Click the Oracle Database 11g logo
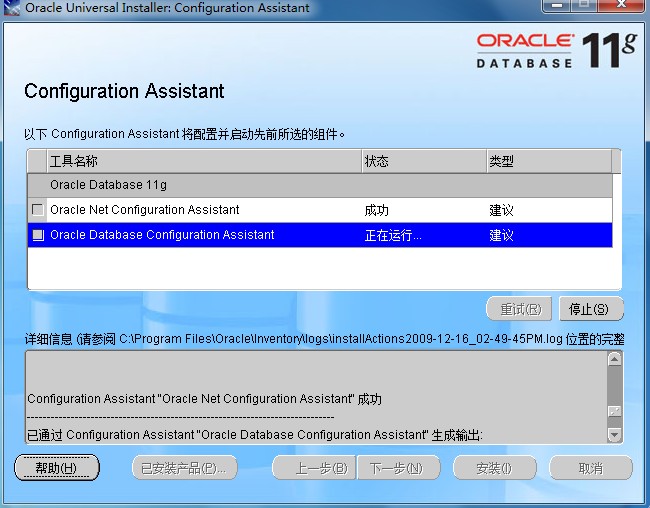The height and width of the screenshot is (508, 650). tap(555, 49)
